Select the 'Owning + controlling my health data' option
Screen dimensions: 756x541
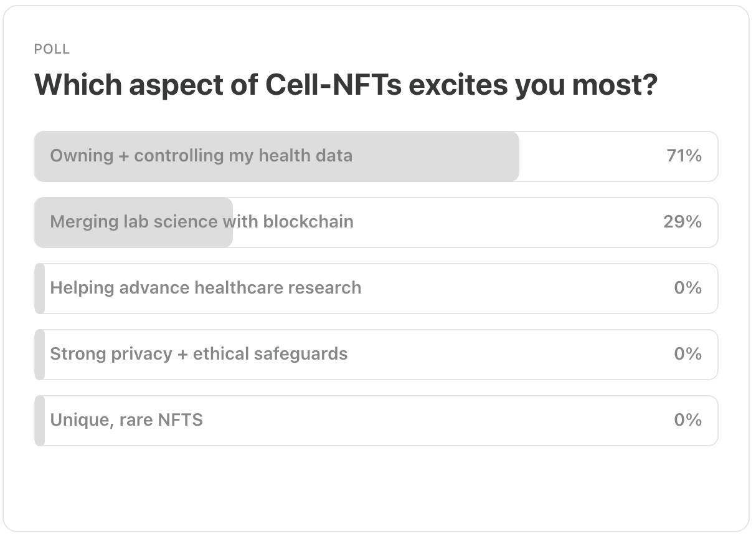coord(376,156)
